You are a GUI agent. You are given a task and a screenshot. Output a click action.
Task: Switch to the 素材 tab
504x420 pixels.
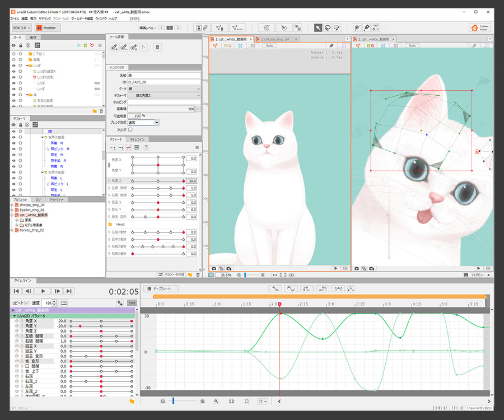33,38
